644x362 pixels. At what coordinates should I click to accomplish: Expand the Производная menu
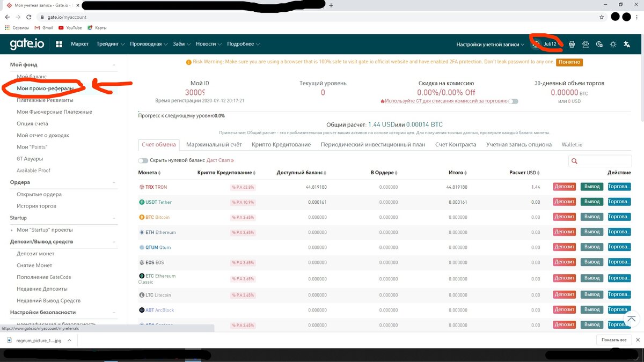click(x=149, y=44)
